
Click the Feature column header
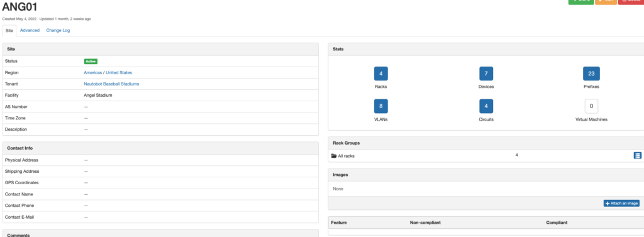[339, 223]
